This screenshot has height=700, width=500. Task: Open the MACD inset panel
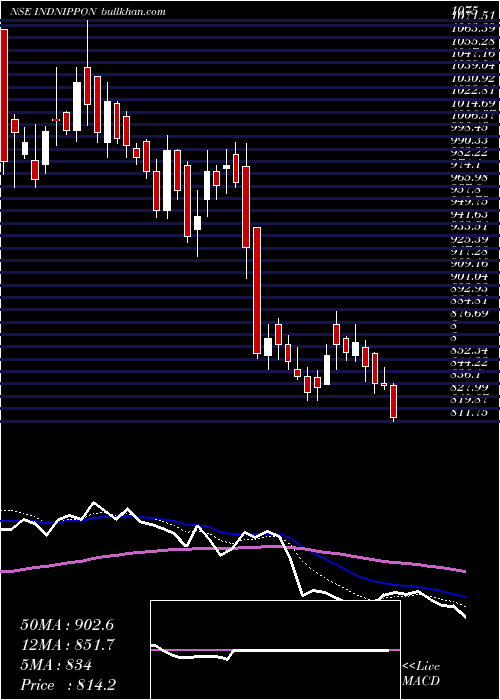click(x=275, y=650)
